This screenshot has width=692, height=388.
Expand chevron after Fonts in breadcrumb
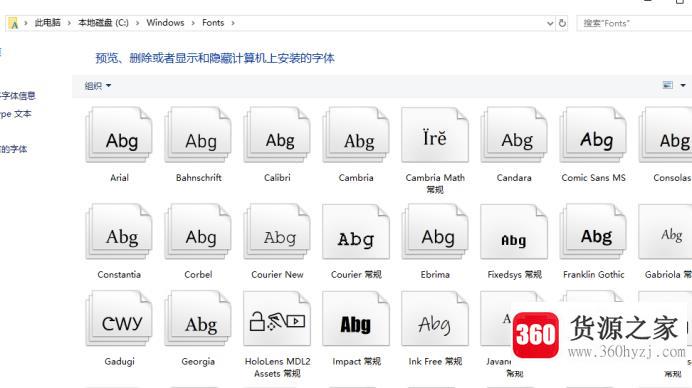(x=233, y=23)
